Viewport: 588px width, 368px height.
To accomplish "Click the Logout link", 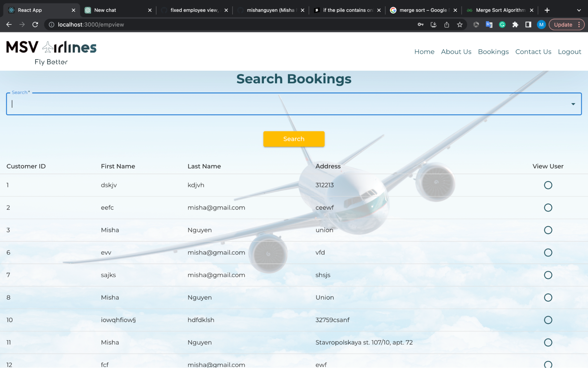I will [x=569, y=52].
